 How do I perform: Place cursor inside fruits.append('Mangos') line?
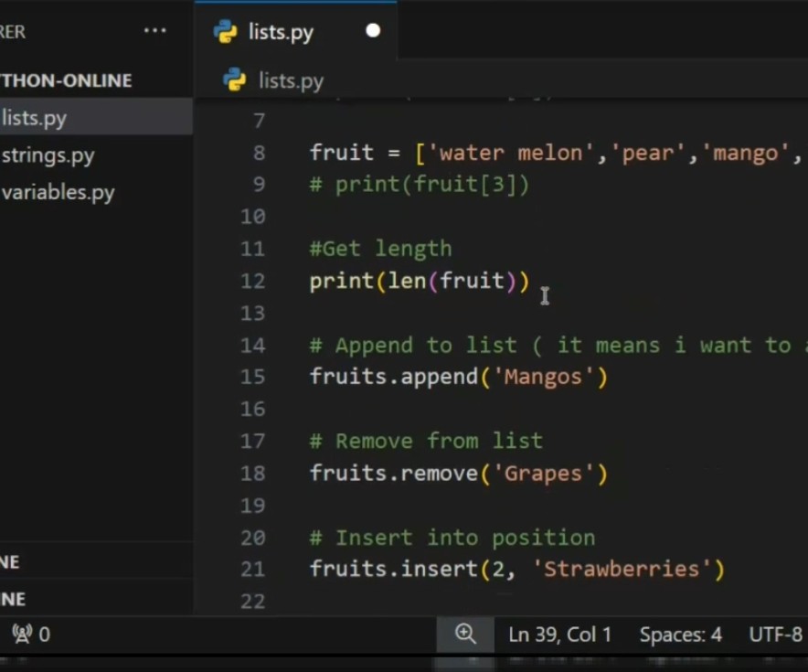(x=457, y=377)
